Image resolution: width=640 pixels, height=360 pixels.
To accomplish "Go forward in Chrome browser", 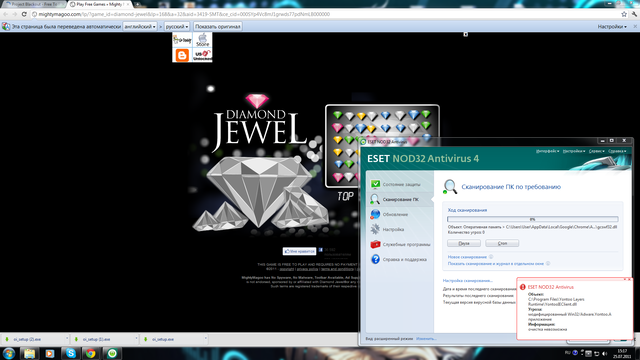I will (15, 14).
